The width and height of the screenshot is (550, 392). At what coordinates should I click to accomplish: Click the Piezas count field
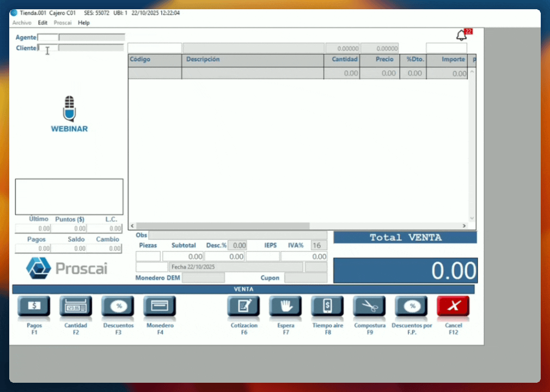(148, 256)
